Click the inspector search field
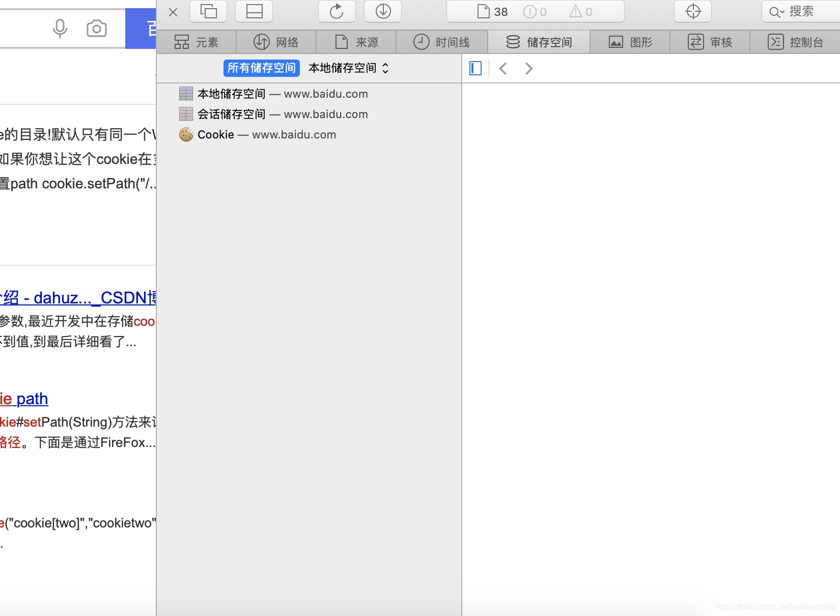840x616 pixels. tap(801, 11)
